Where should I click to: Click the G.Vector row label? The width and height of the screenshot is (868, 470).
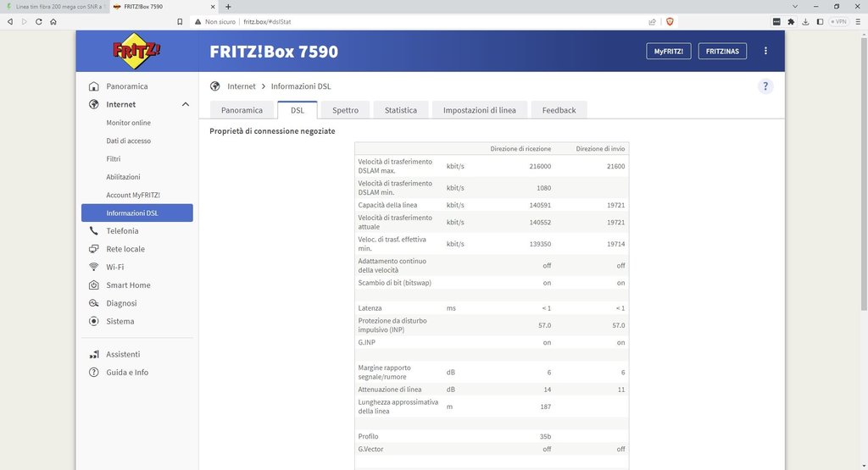[x=370, y=449]
